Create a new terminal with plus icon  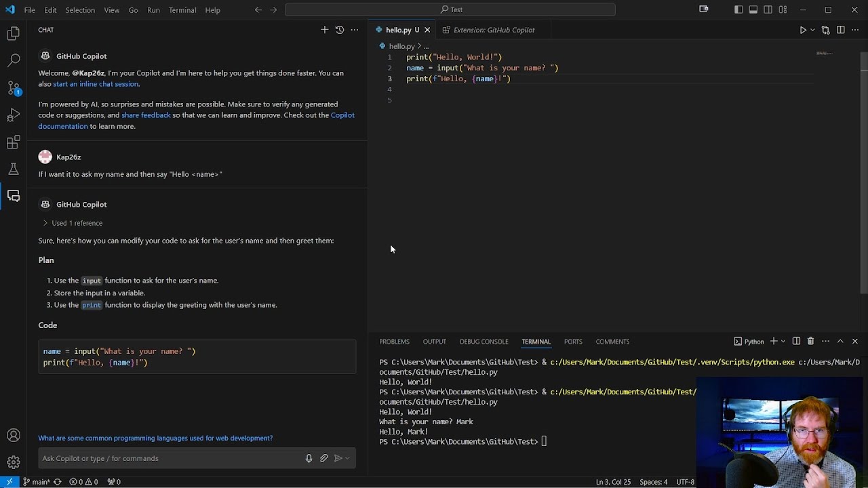coord(774,342)
